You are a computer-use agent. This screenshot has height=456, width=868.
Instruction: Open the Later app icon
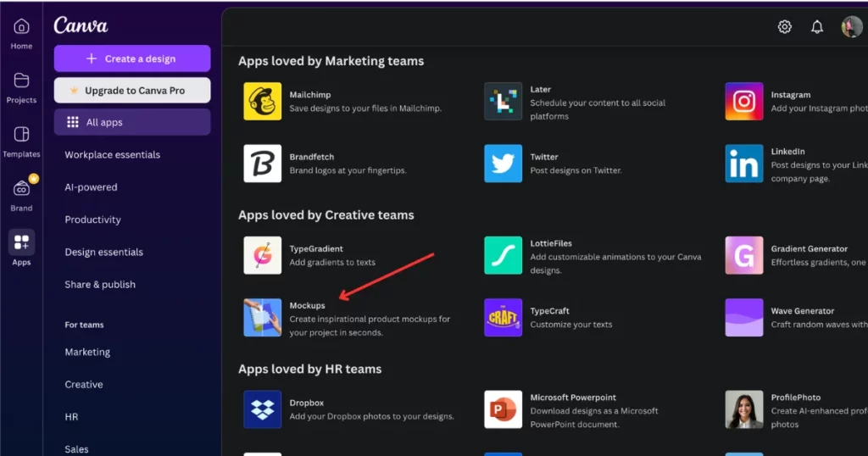(x=504, y=101)
